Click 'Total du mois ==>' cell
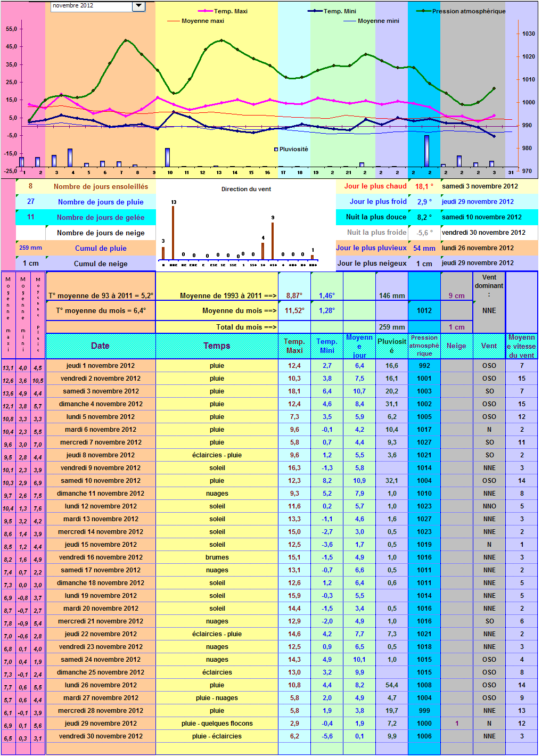Image resolution: width=542 pixels, height=756 pixels. 217,327
